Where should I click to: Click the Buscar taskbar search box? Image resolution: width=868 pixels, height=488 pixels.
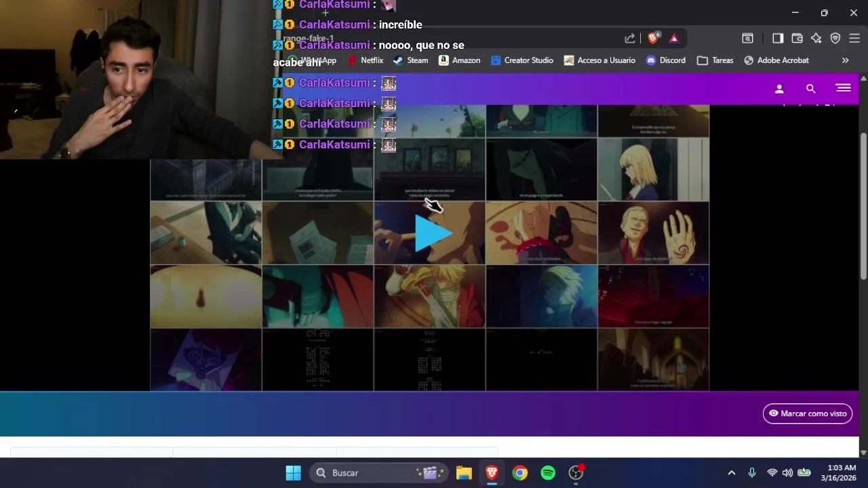tap(379, 473)
